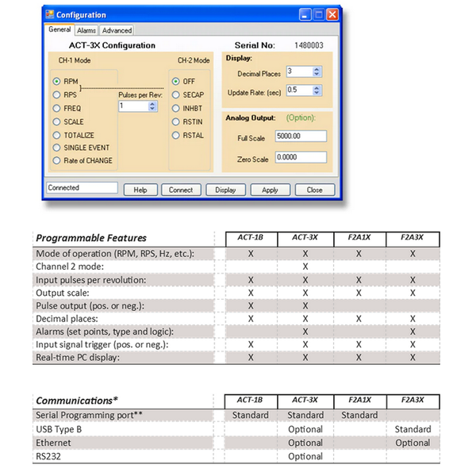Screen dimensions: 476x476
Task: Click the Programmable Features heading
Action: click(91, 238)
